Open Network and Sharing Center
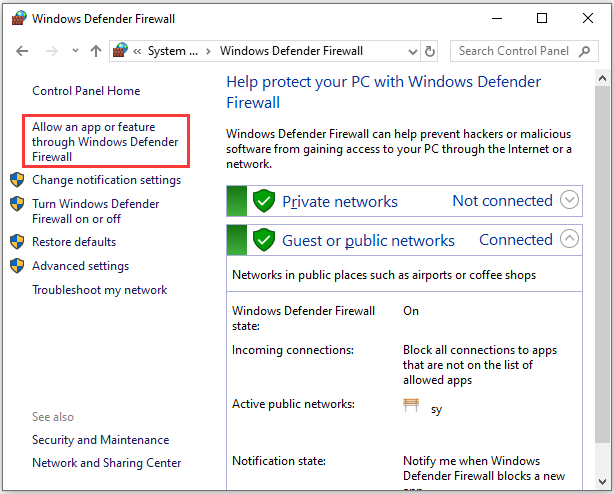Screen dimensions: 614x494 tap(107, 463)
